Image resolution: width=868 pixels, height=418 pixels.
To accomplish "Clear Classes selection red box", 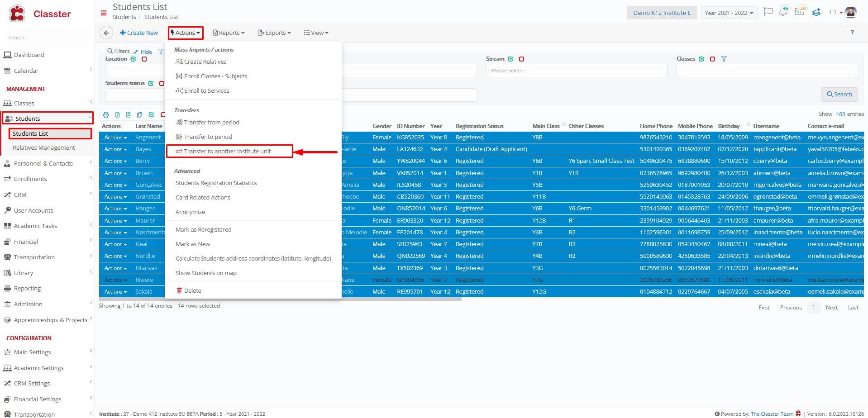I will click(x=713, y=59).
